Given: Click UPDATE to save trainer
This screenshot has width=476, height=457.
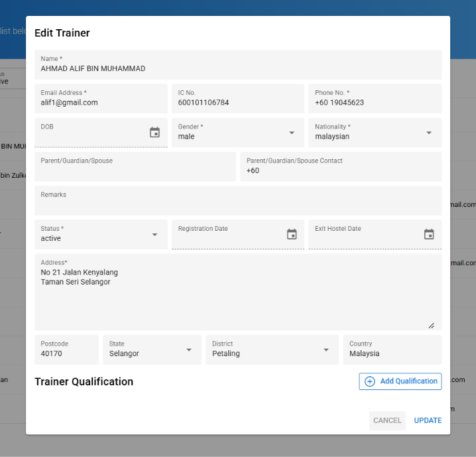Looking at the screenshot, I should [428, 421].
